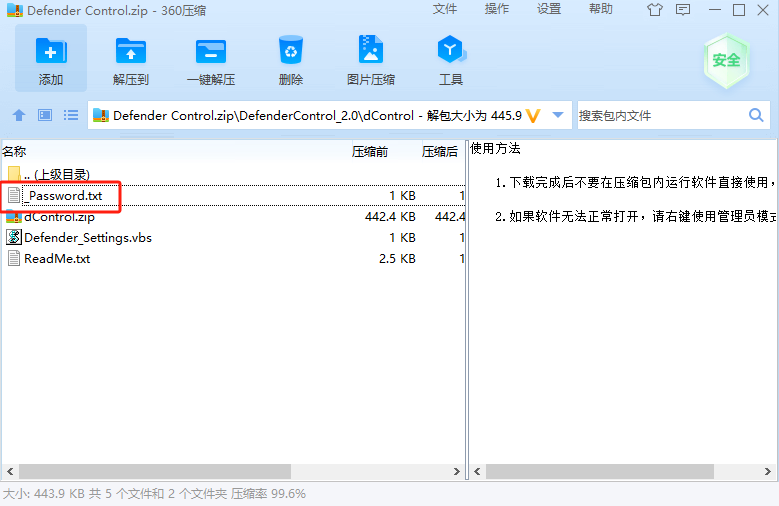Minimize the 360压缩 window
This screenshot has height=506, width=779.
point(714,10)
